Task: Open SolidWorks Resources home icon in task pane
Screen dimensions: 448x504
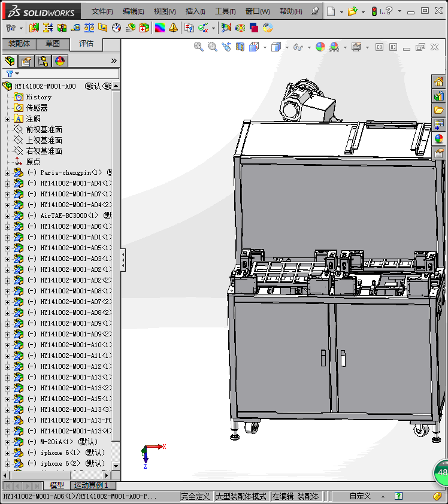Action: click(439, 82)
